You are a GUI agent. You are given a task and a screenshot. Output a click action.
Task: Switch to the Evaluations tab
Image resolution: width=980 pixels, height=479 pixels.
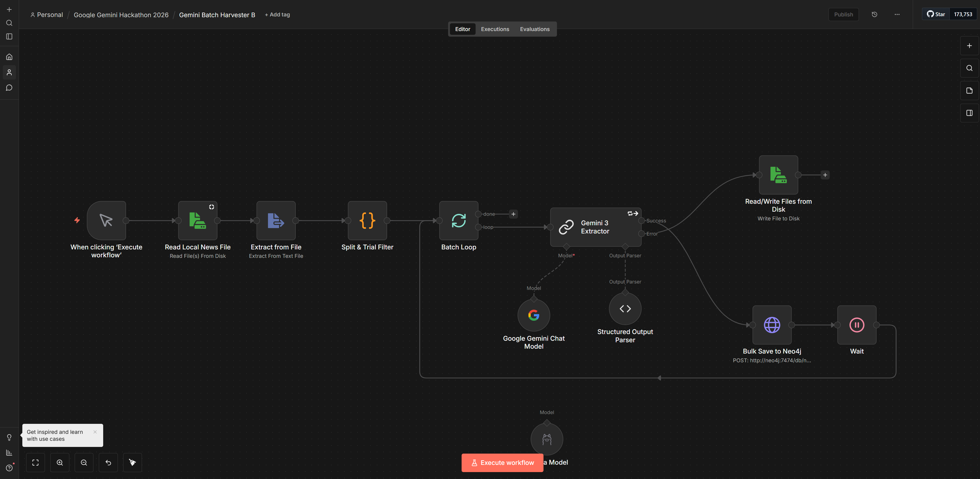tap(534, 29)
